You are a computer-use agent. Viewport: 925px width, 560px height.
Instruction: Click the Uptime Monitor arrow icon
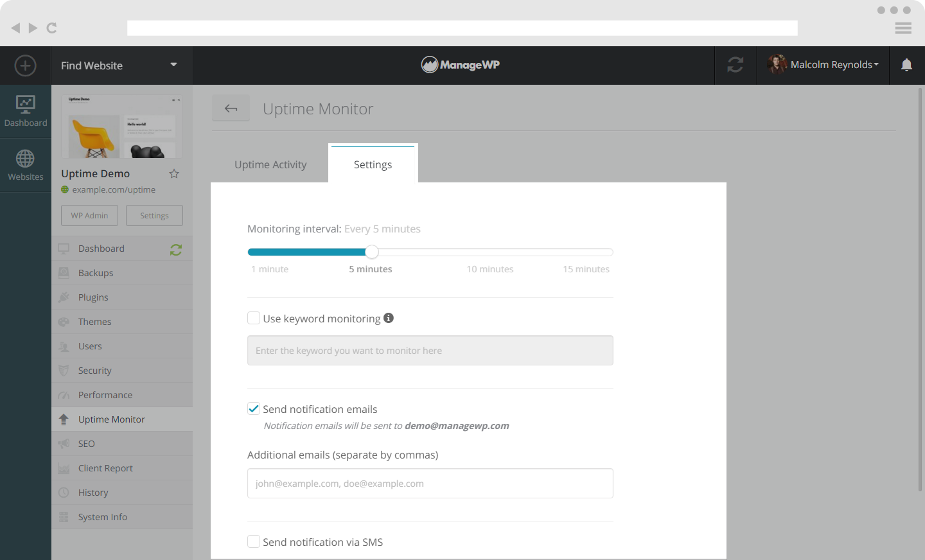pos(64,419)
